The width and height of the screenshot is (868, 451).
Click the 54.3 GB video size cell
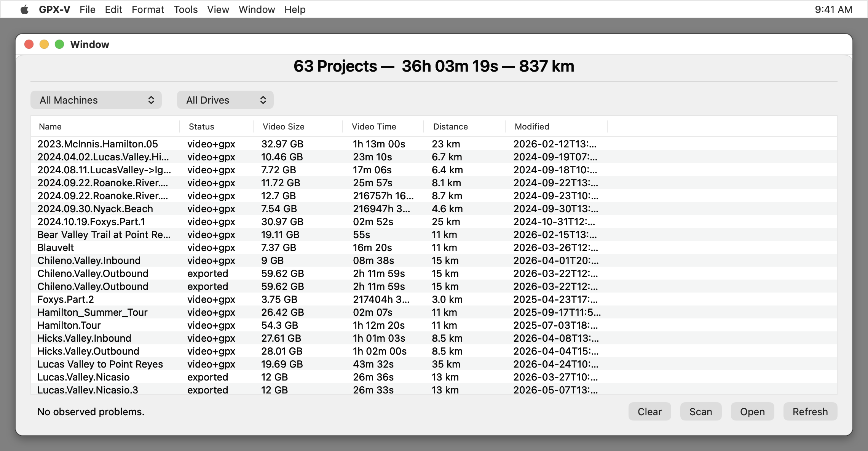(x=279, y=325)
